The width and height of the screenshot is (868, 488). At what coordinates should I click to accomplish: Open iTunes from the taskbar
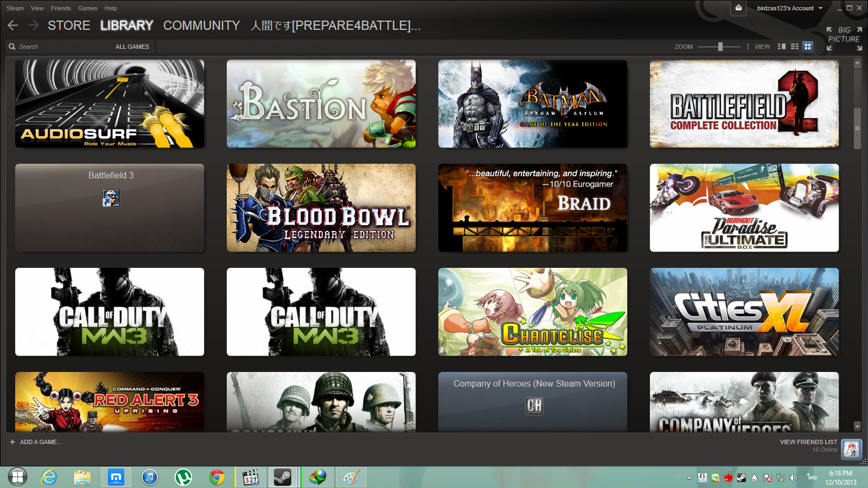click(150, 477)
